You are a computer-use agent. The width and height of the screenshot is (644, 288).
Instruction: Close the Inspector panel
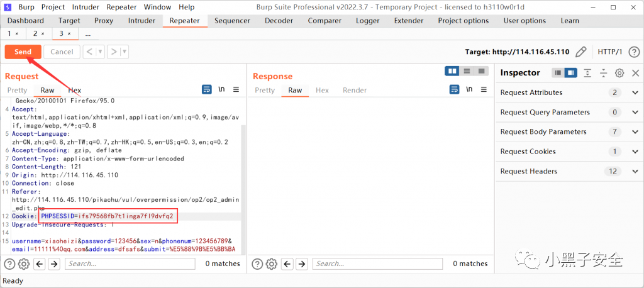(x=635, y=73)
